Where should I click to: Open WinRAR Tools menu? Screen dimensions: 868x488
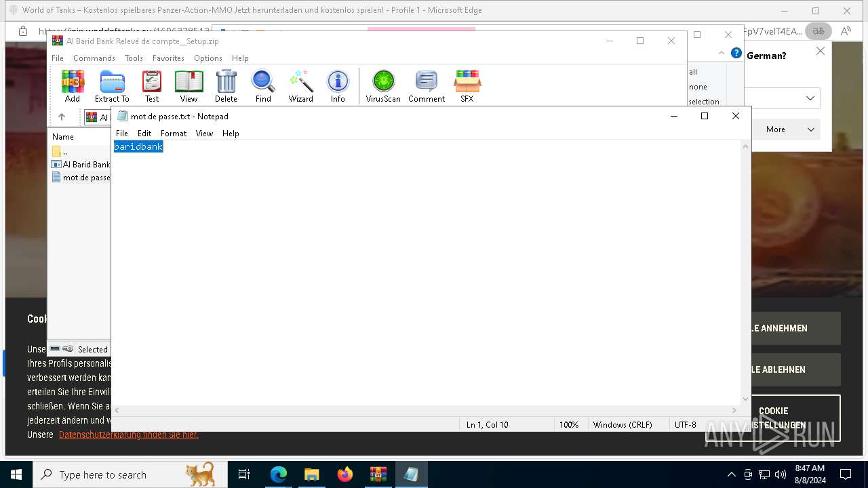pos(134,58)
